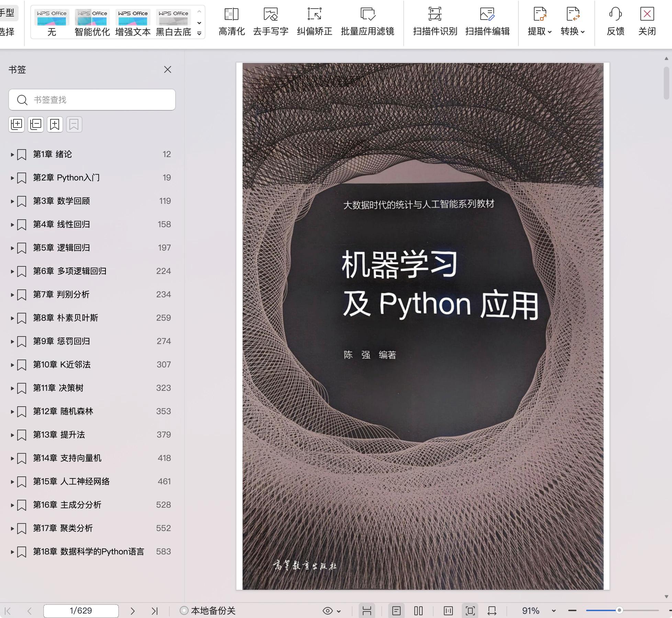This screenshot has height=618, width=672.
Task: Click fit width icon
Action: [x=492, y=611]
